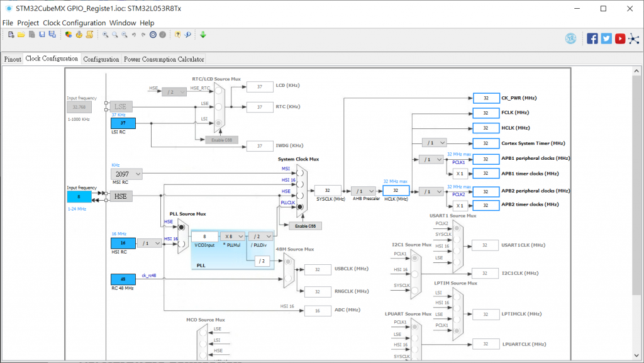Click the HSE block button

click(x=121, y=196)
